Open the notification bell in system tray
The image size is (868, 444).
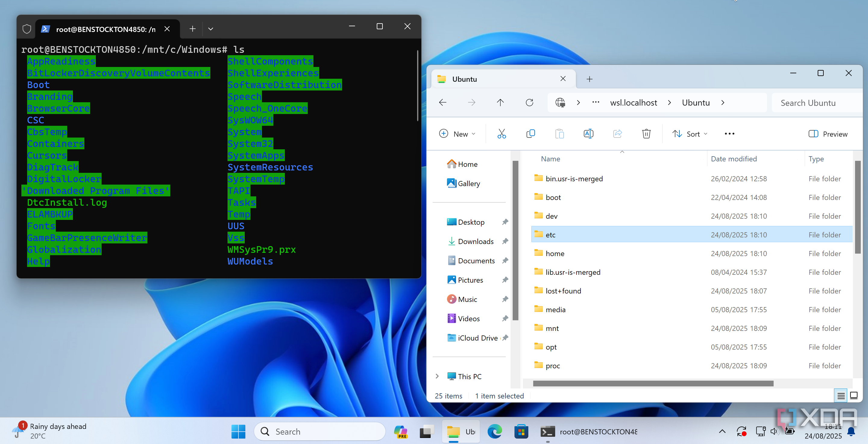tap(851, 431)
